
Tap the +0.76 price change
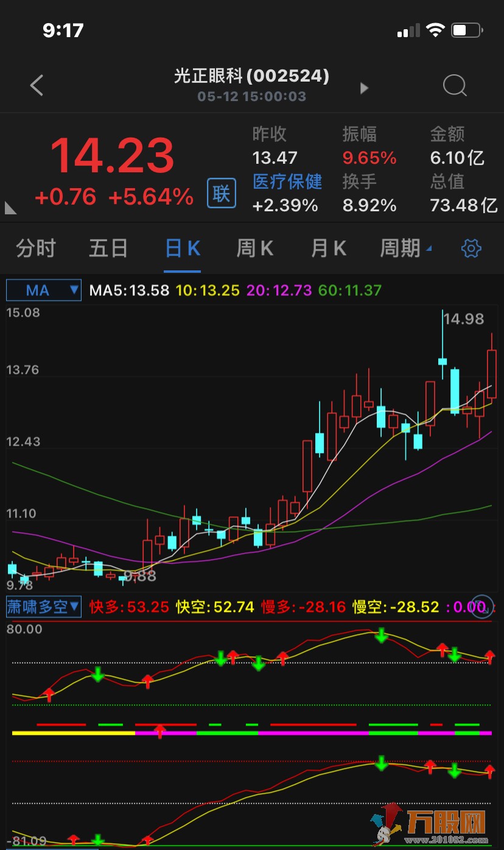[x=66, y=197]
